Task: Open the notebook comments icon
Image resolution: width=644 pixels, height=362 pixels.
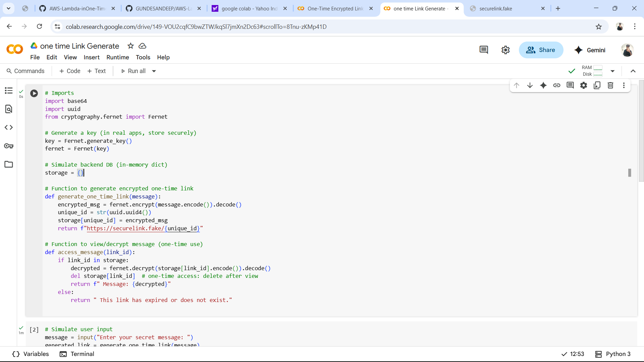Action: click(484, 50)
